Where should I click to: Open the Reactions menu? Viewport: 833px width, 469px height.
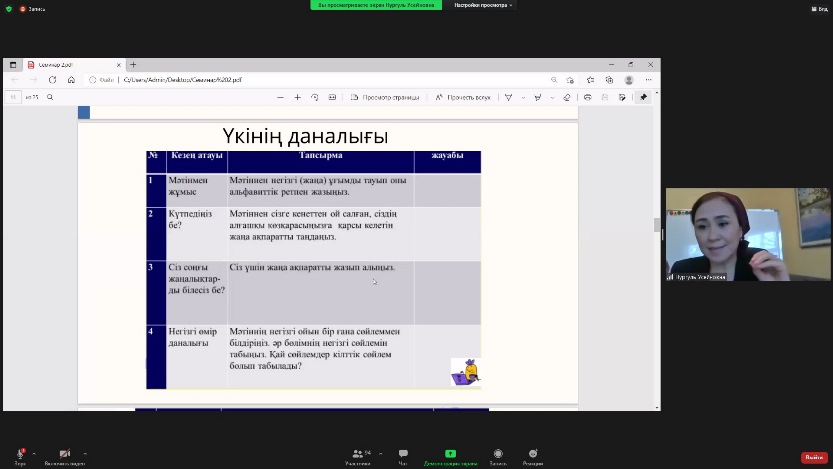pyautogui.click(x=533, y=454)
